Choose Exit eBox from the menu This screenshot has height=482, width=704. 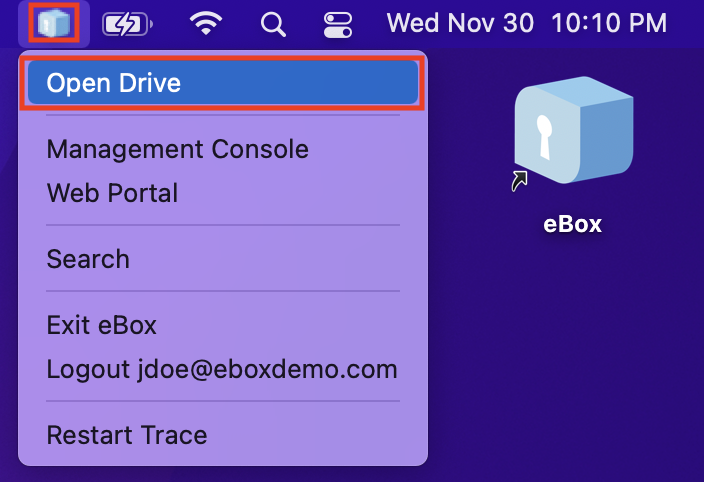coord(101,325)
